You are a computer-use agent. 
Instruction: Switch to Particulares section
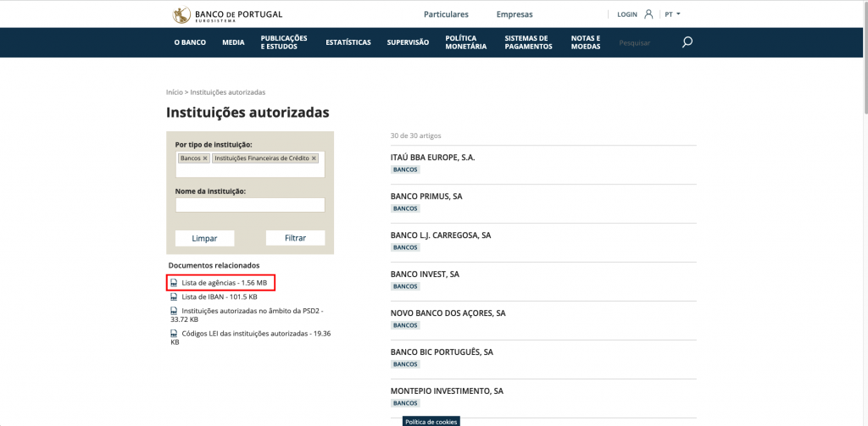[446, 14]
